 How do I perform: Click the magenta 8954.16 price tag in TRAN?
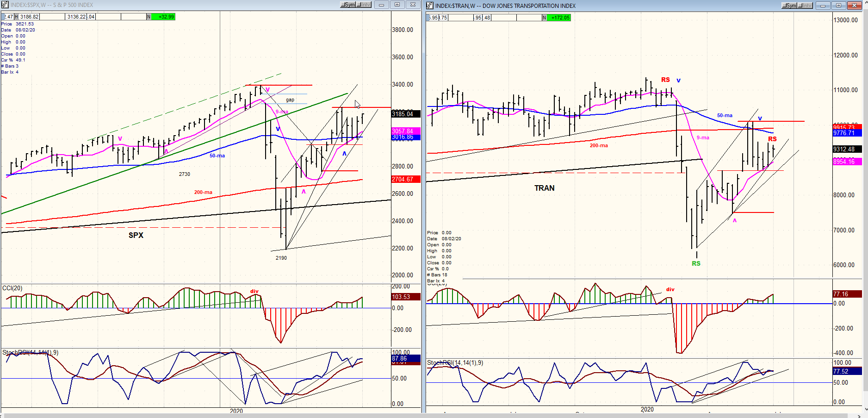(847, 162)
